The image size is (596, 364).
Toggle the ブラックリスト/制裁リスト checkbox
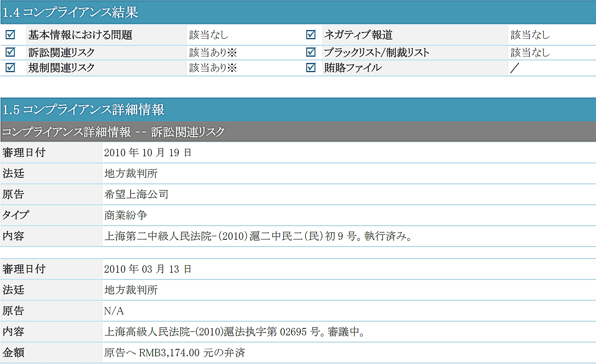coord(311,52)
